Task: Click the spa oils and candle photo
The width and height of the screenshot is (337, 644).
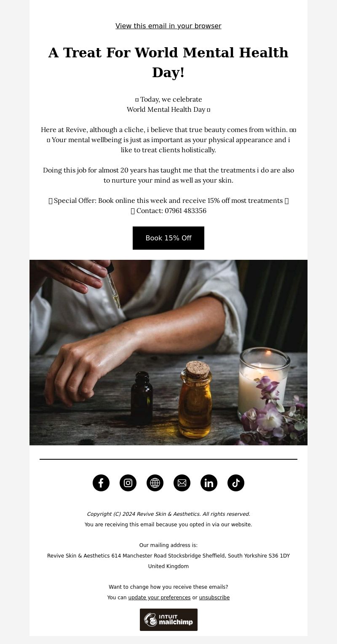Action: point(168,353)
